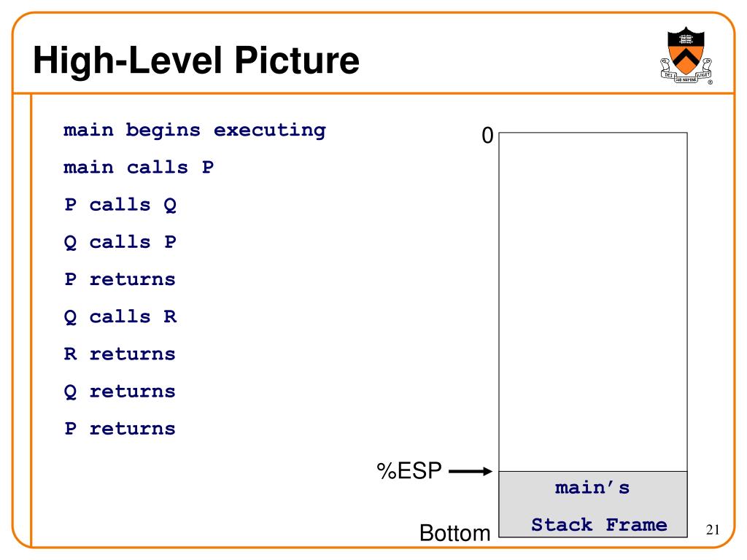Select the line R returns
The width and height of the screenshot is (747, 560).
point(120,354)
